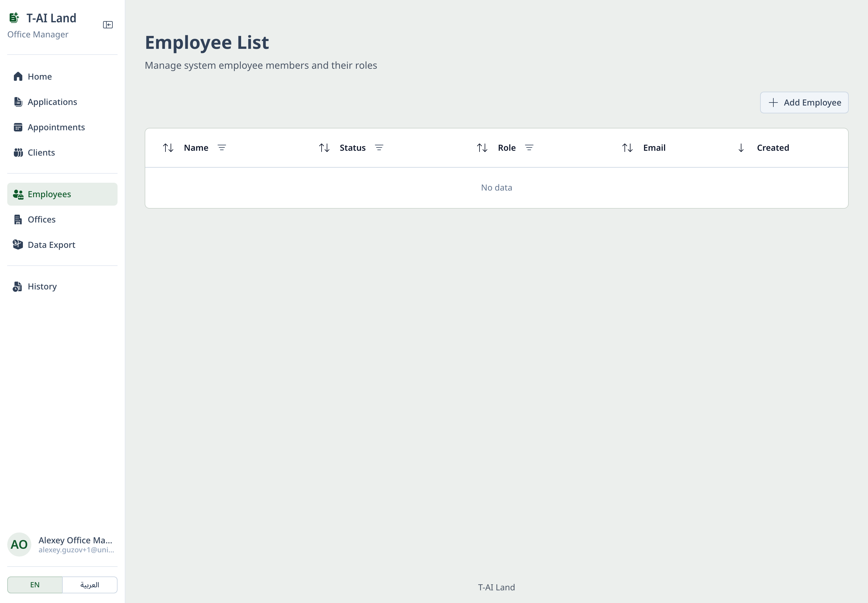Click the plus icon in Add Employee
Viewport: 868px width, 603px height.
[x=773, y=103]
